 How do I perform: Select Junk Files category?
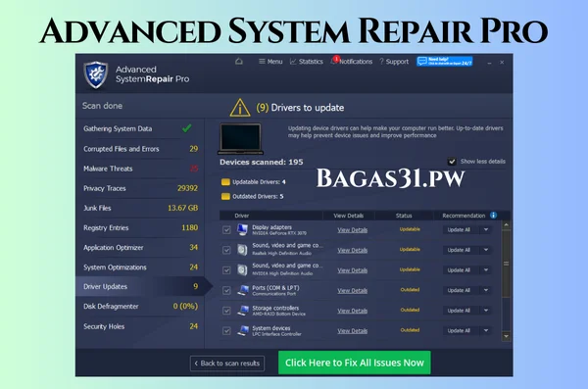140,208
